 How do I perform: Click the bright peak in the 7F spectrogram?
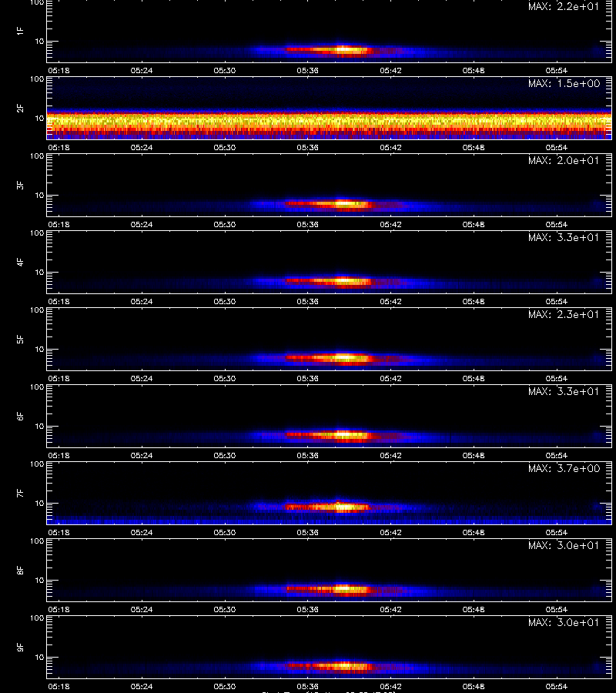343,507
